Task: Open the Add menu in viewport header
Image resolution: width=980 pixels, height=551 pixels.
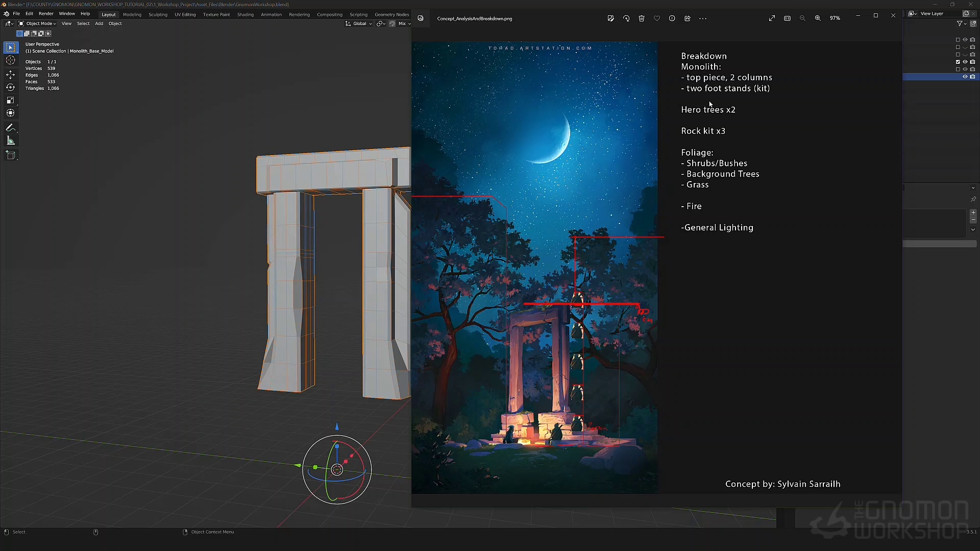Action: click(x=99, y=23)
